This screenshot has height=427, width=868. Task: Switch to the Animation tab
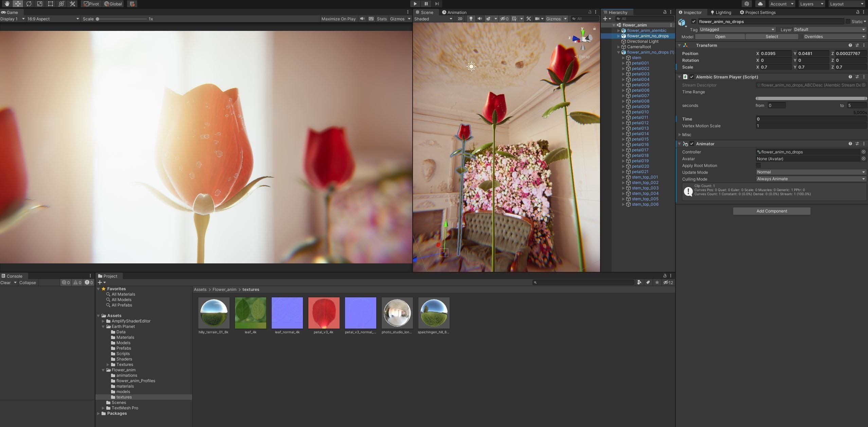[454, 12]
